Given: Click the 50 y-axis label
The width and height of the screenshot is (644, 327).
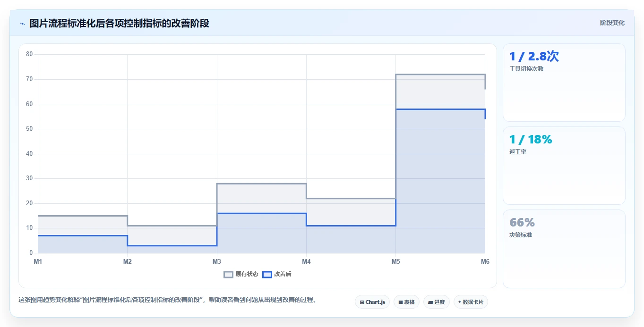Looking at the screenshot, I should 29,129.
